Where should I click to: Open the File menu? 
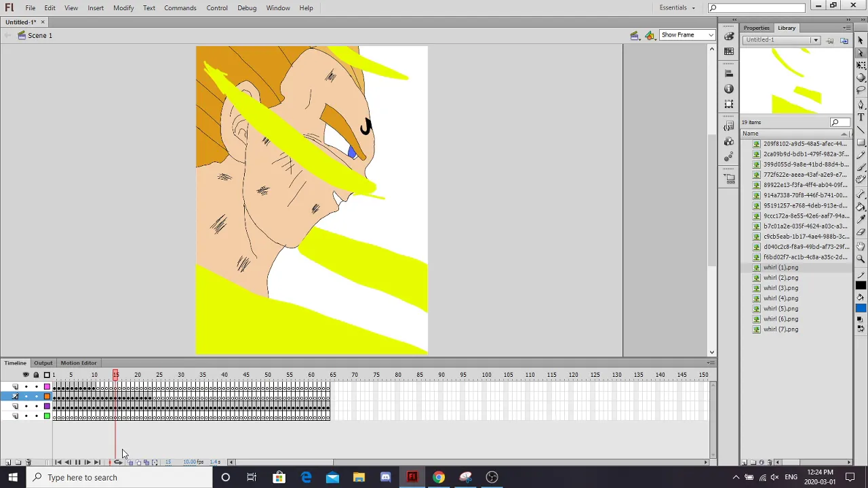point(31,8)
